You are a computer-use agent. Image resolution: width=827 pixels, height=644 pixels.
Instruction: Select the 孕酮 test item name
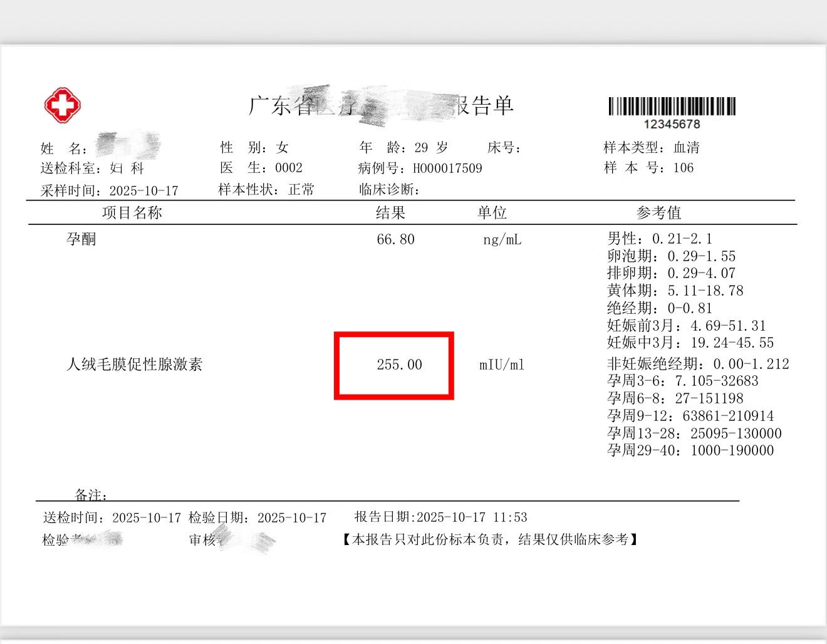(82, 239)
